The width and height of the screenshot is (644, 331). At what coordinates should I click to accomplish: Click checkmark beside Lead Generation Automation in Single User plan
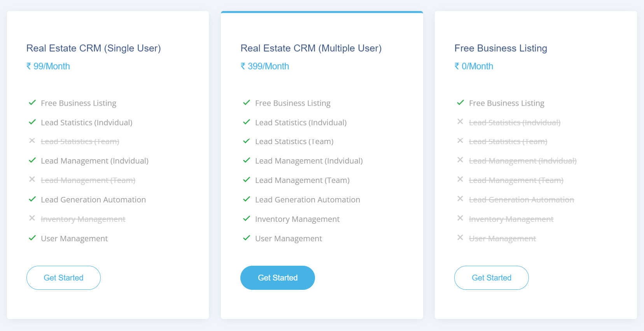point(32,199)
